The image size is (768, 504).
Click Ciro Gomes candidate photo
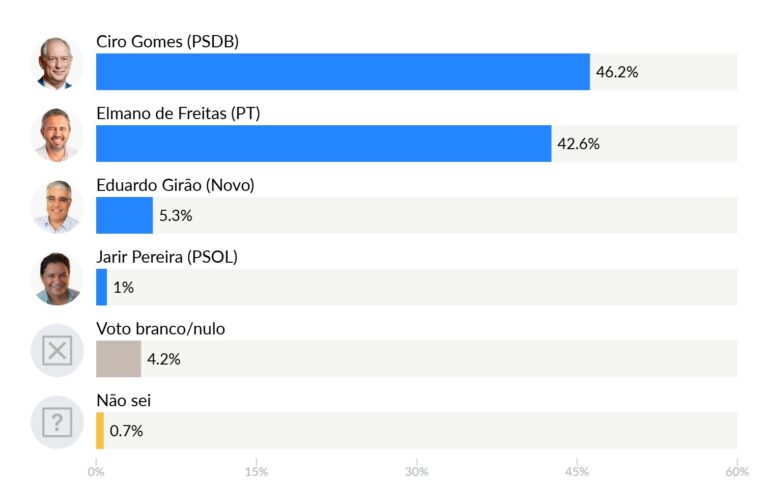[x=57, y=63]
